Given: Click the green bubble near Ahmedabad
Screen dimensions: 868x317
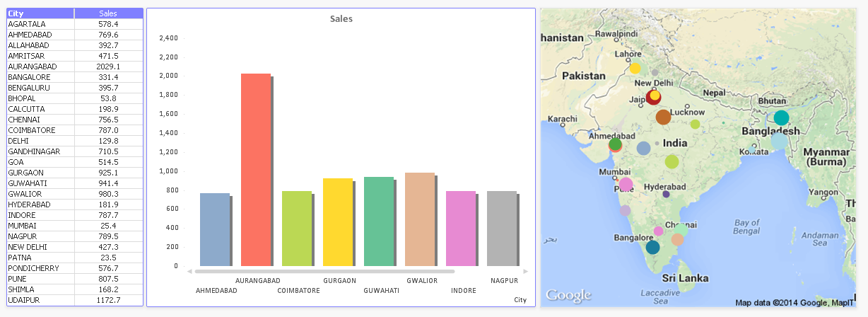Looking at the screenshot, I should point(615,144).
